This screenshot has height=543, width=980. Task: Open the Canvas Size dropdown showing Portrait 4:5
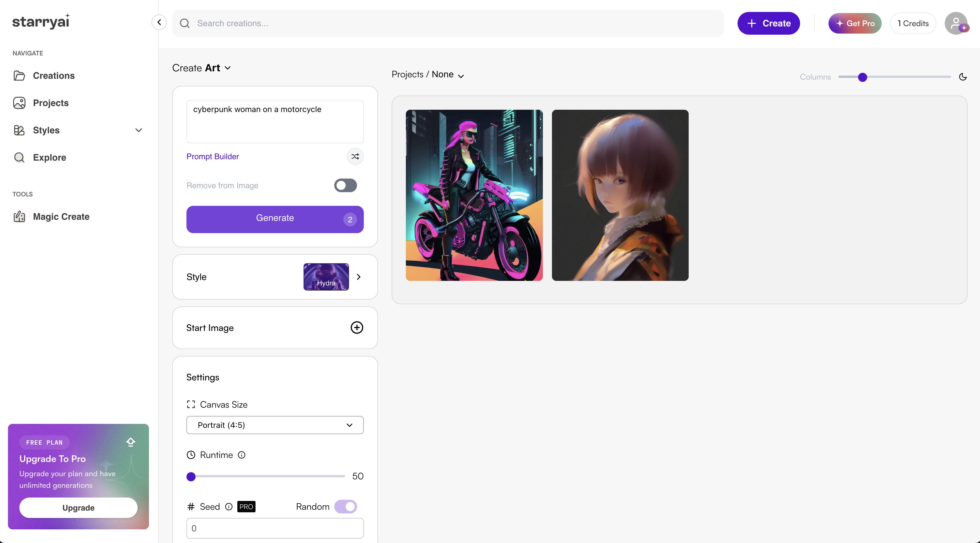click(x=275, y=425)
